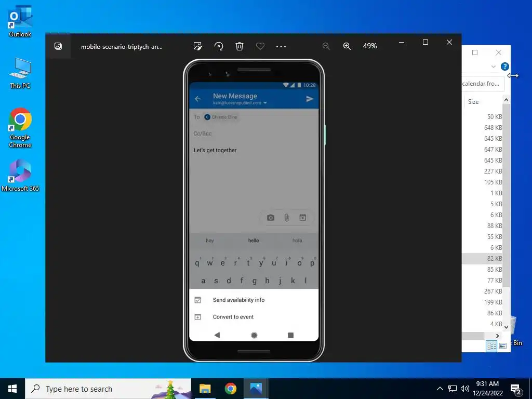Select the This PC desktop icon
Viewport: 532px width, 399px height.
20,73
